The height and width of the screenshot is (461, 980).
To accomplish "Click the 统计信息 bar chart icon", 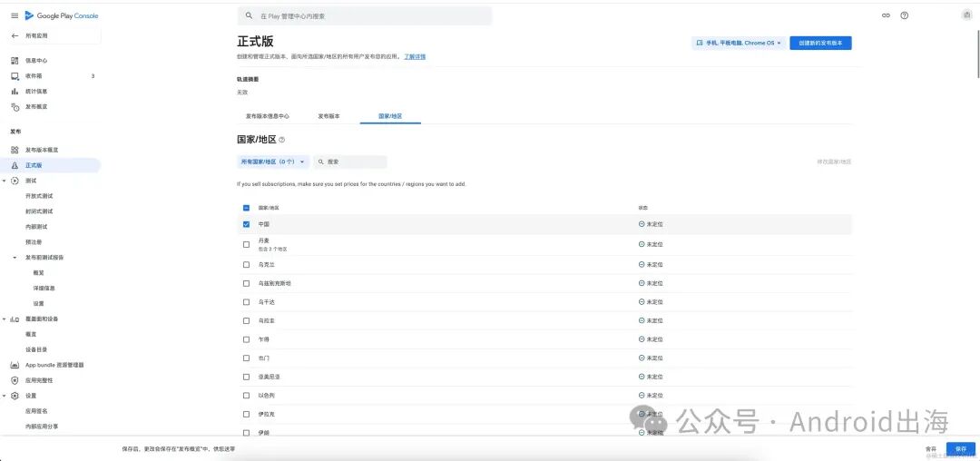I will click(15, 91).
